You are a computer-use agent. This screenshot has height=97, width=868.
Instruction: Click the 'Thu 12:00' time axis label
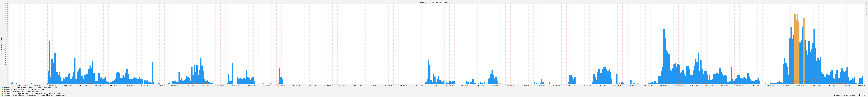click(x=190, y=85)
